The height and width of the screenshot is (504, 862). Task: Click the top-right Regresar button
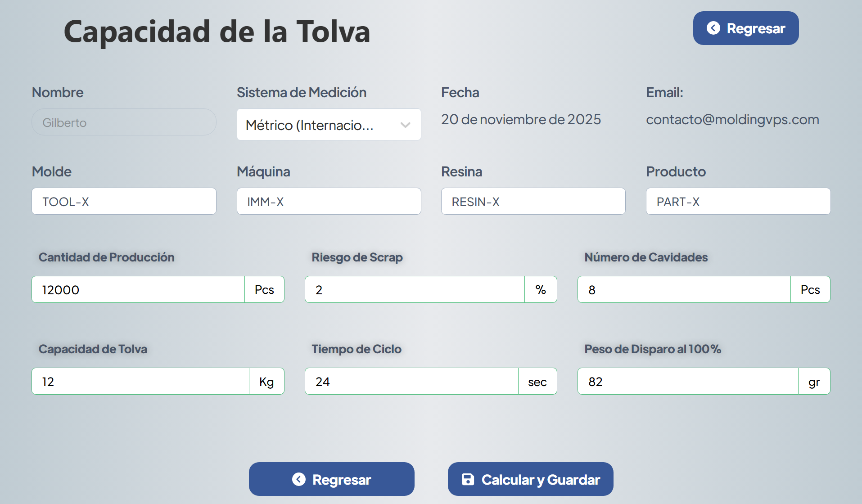tap(745, 28)
